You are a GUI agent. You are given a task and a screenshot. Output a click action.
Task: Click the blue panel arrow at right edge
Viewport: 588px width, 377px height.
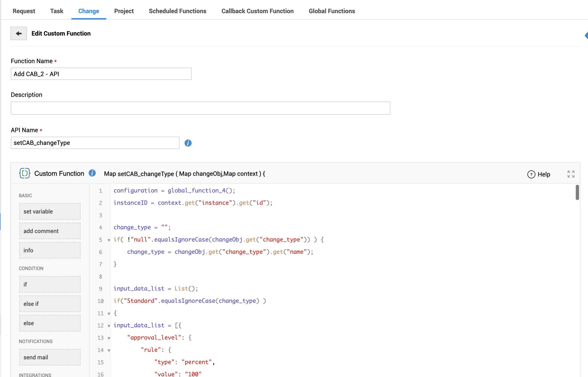tap(586, 36)
